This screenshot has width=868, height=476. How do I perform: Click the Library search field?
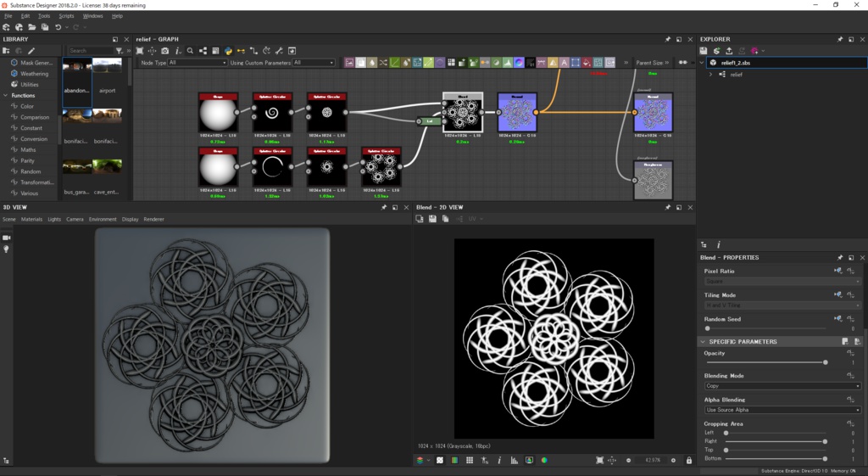tap(90, 50)
